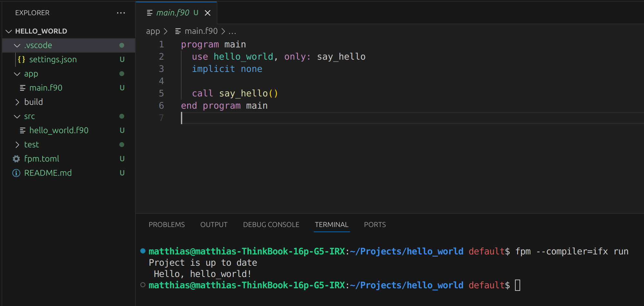The image size is (644, 306).
Task: Collapse the HELLO_WORLD root folder
Action: [x=9, y=31]
